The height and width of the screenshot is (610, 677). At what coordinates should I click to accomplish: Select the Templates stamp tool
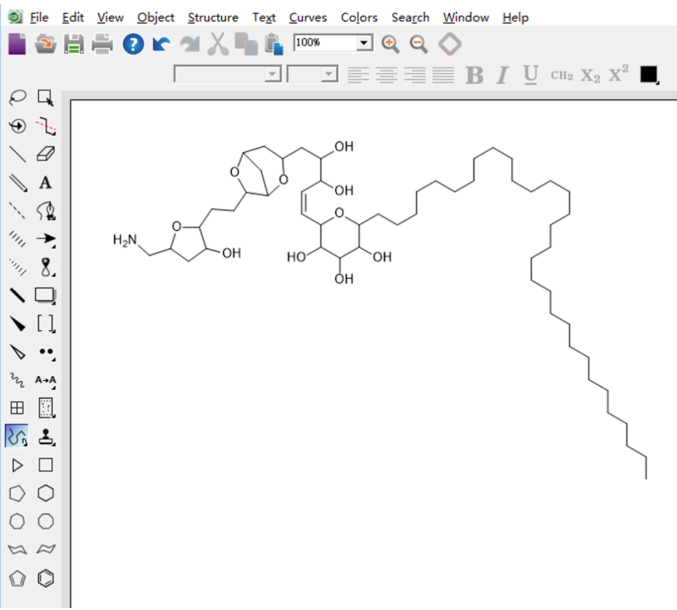46,437
